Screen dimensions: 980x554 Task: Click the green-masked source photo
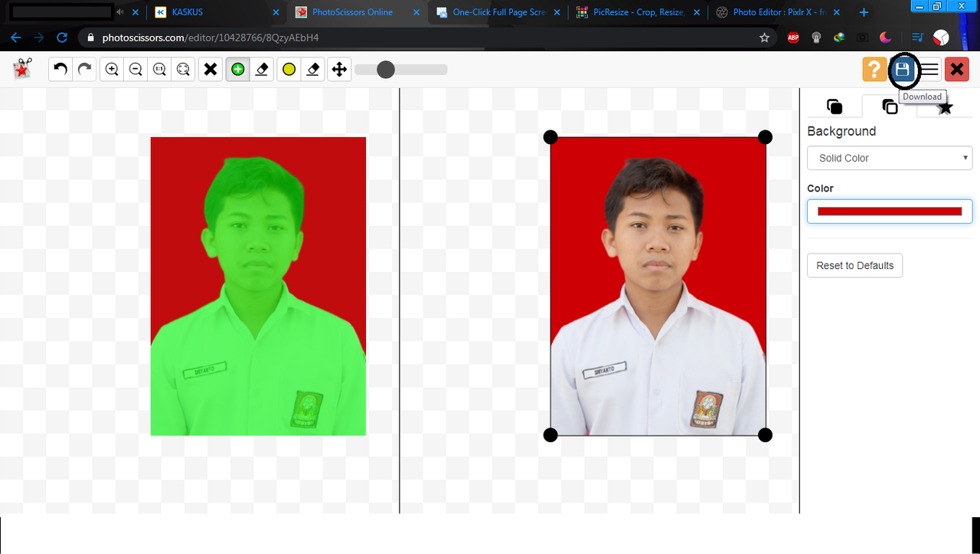tap(258, 286)
